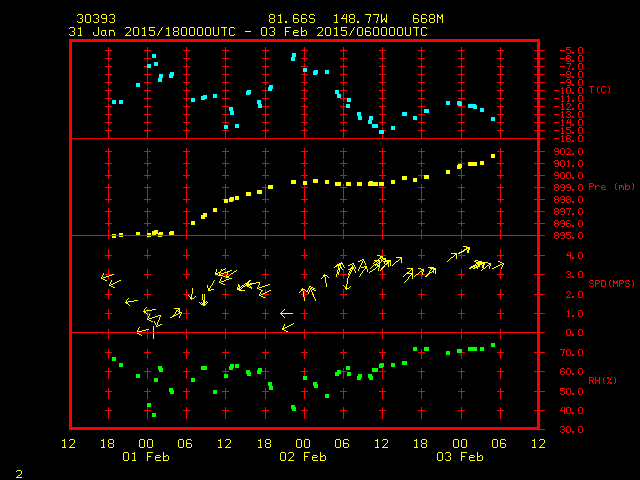The image size is (640, 480).
Task: Click the station ID 30393
Action: [x=96, y=19]
